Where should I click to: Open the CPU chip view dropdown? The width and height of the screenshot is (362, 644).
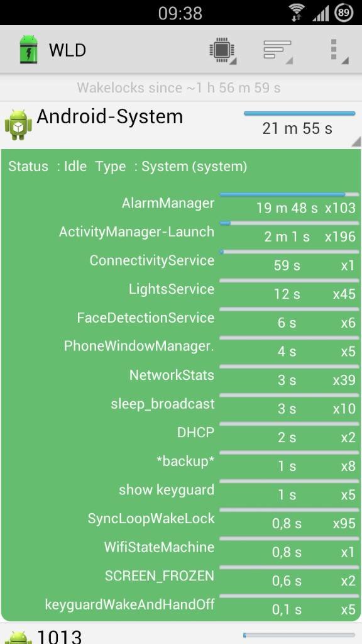(223, 50)
